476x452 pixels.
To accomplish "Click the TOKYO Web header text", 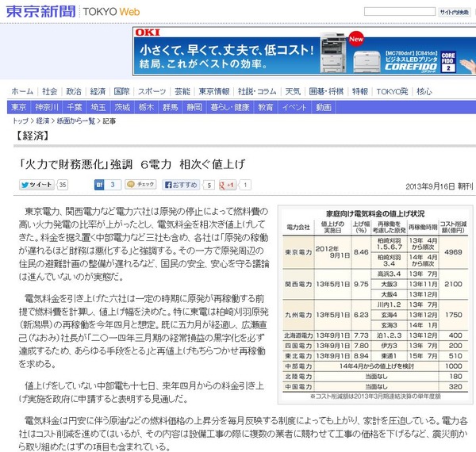I will click(111, 12).
